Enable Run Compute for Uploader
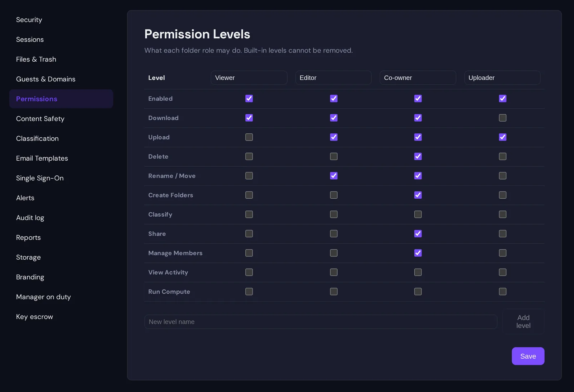This screenshot has width=574, height=392. [503, 292]
